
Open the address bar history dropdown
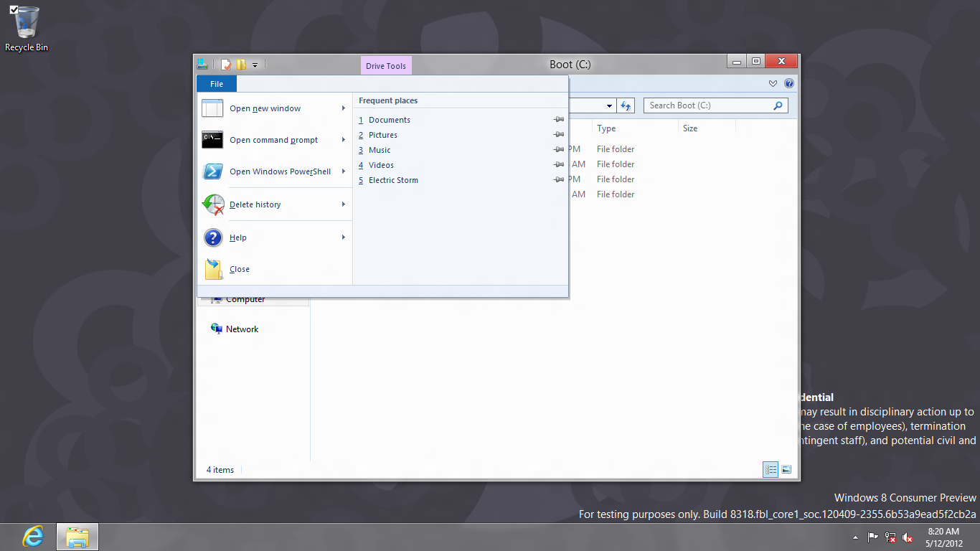coord(610,105)
